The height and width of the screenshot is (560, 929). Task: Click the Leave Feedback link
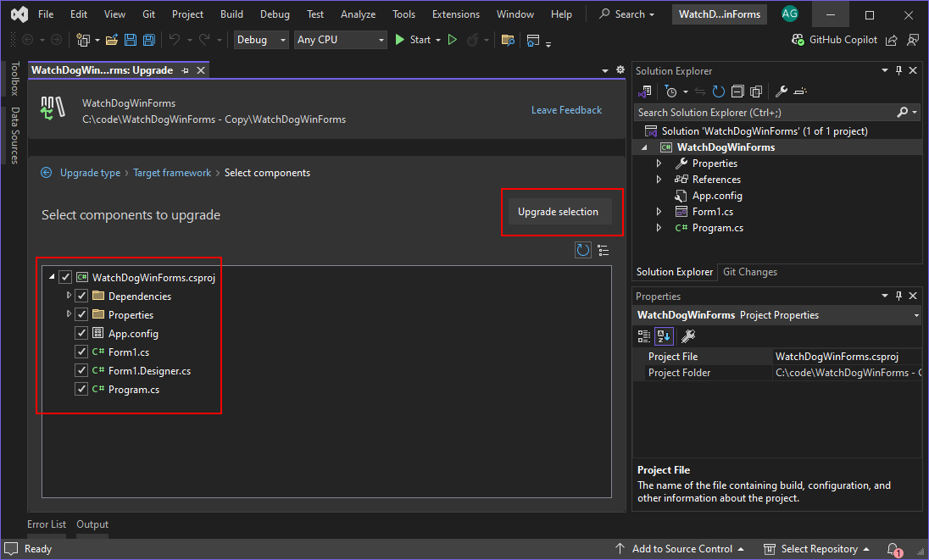(x=566, y=109)
